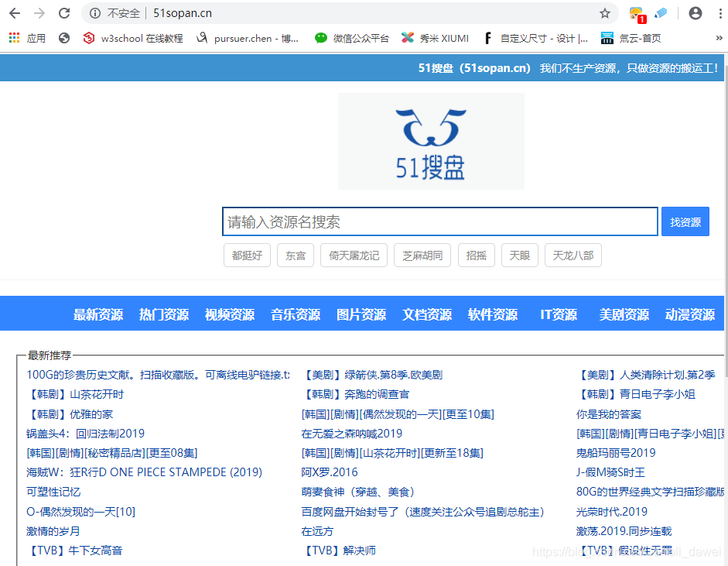Open the IT资源 nav tab
Viewport: 728px width, 566px height.
point(559,314)
